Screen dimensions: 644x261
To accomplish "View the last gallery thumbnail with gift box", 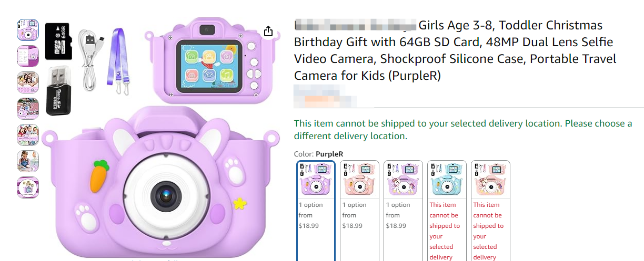I will 28,187.
